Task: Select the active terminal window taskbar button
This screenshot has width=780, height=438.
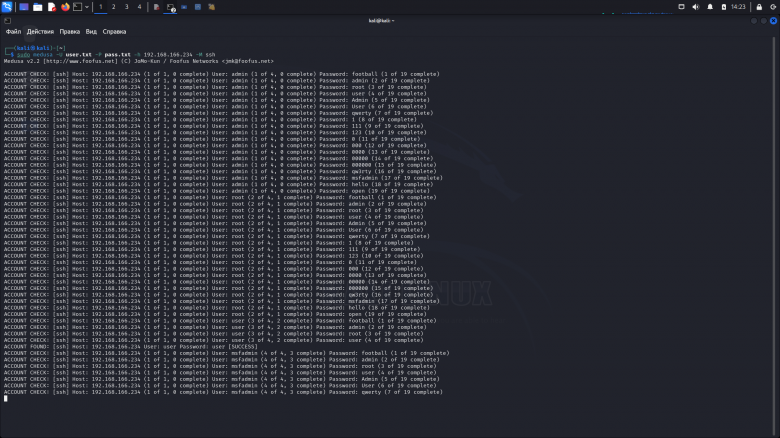Action: (x=170, y=7)
